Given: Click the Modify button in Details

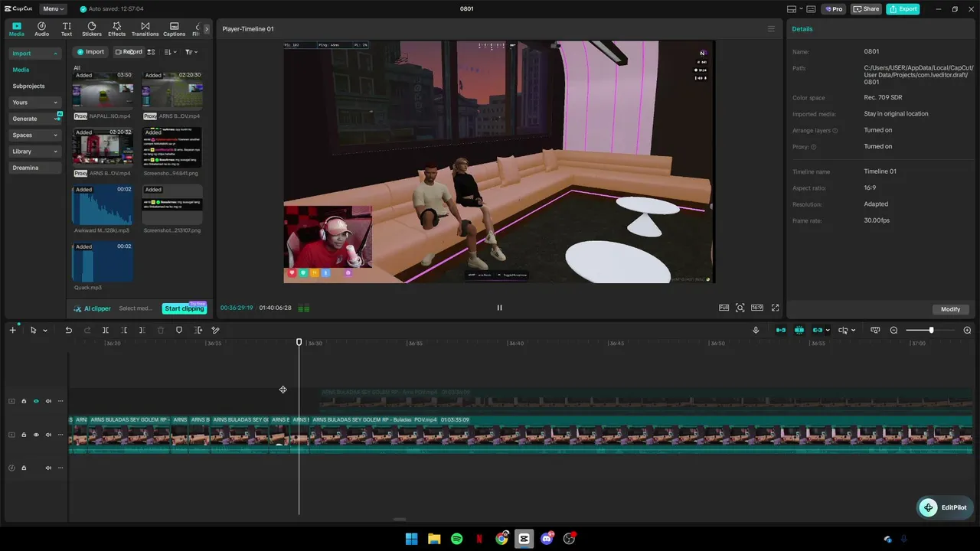Looking at the screenshot, I should [x=950, y=309].
